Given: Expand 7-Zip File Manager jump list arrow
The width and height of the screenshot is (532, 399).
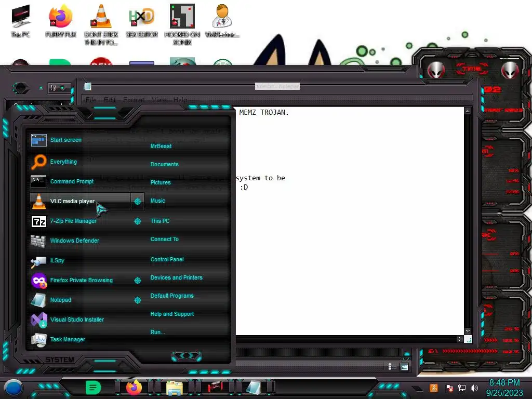Looking at the screenshot, I should click(137, 221).
